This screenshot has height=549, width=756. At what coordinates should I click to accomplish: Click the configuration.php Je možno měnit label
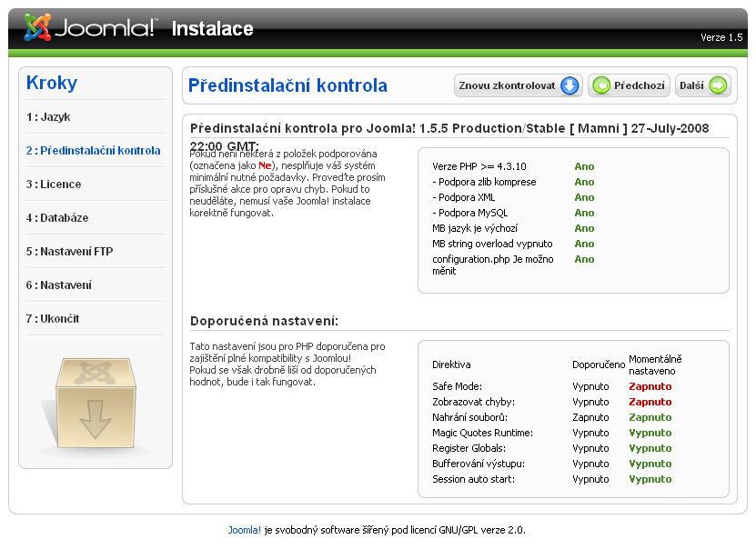click(x=493, y=265)
